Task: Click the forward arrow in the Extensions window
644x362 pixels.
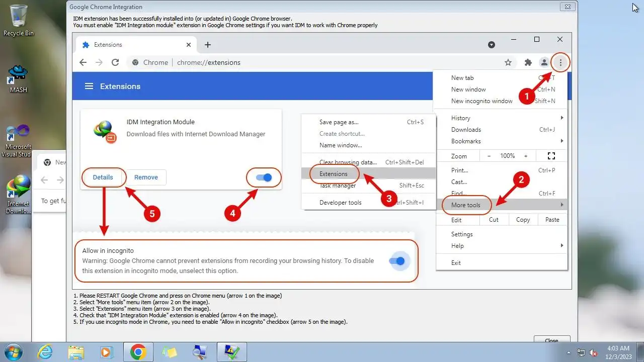Action: pos(99,62)
